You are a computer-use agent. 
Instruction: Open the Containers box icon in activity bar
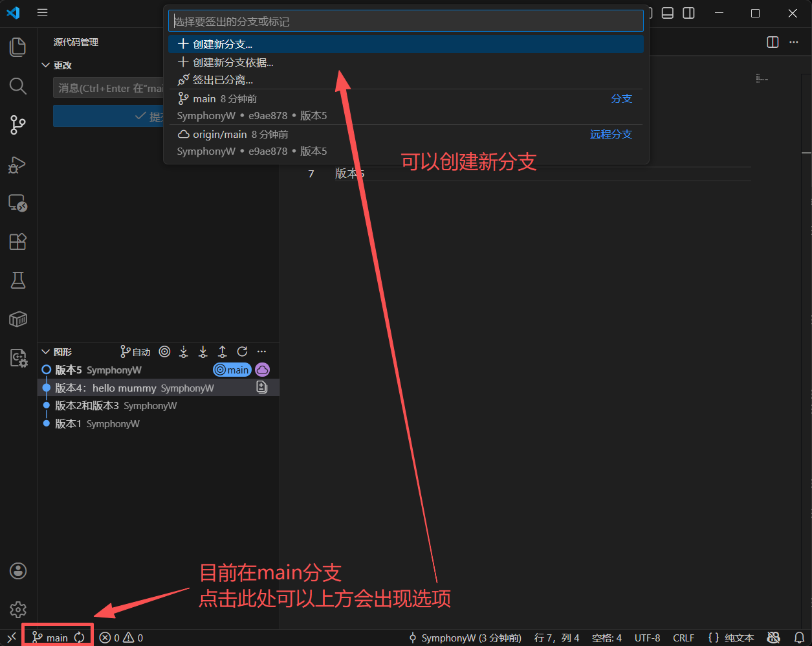click(18, 318)
